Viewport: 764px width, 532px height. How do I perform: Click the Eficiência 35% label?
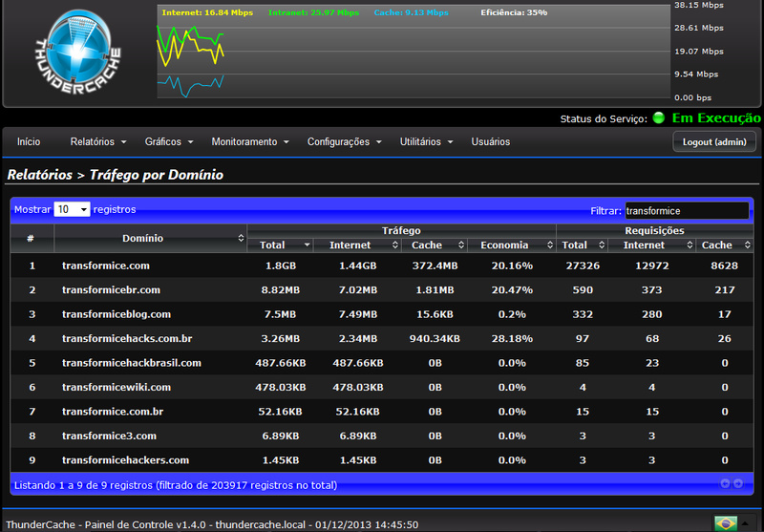514,13
